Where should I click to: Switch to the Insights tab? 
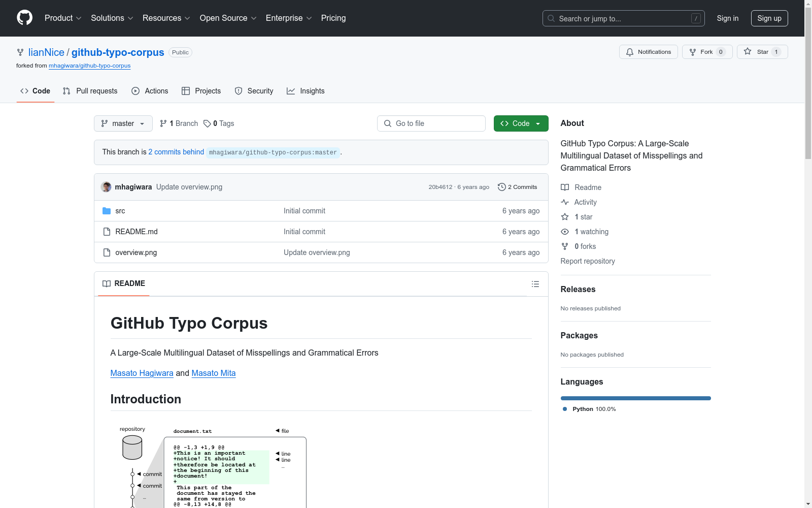pyautogui.click(x=306, y=91)
